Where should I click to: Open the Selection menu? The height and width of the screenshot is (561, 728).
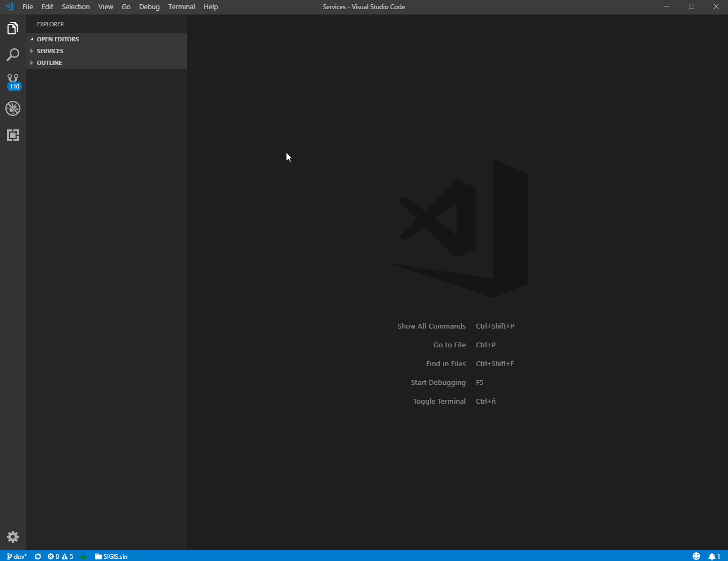pos(76,7)
